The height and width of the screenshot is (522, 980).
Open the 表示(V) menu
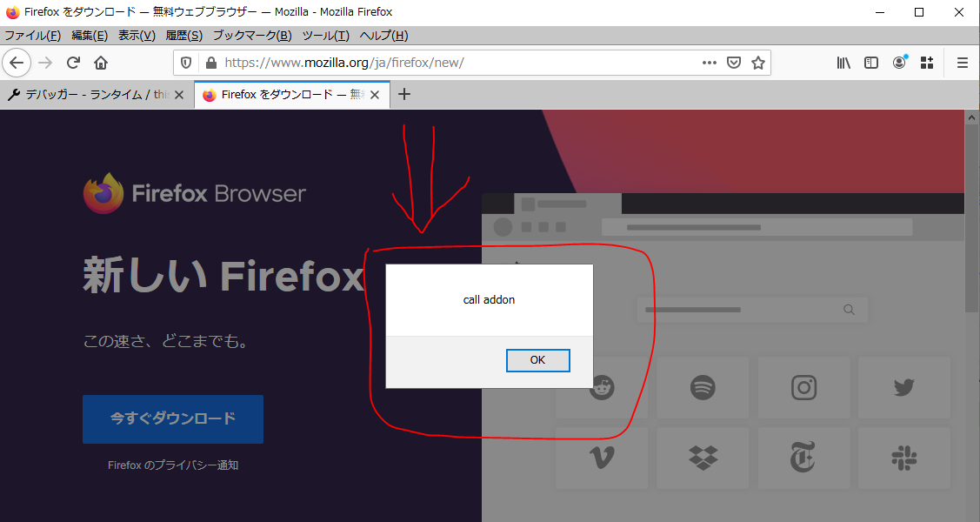click(137, 36)
